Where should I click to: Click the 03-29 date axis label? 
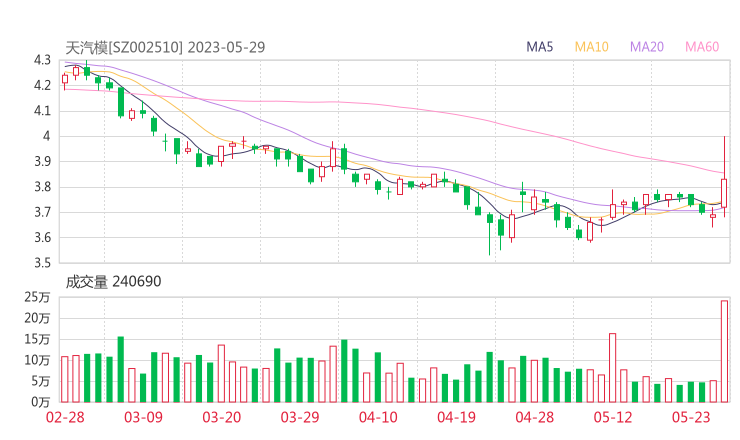300,417
